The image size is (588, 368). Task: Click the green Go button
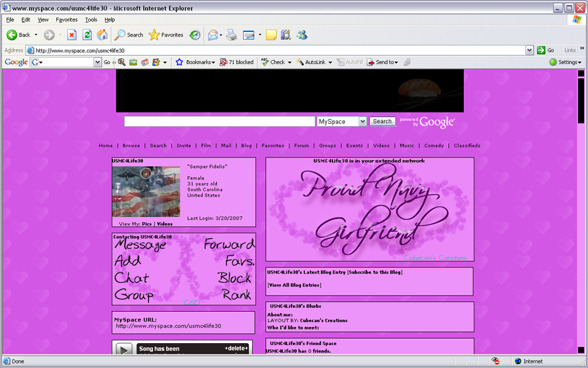[546, 50]
